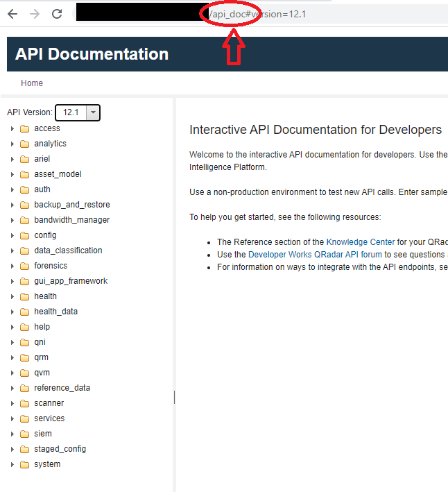This screenshot has height=492, width=448.
Task: Expand the config tree node arrow
Action: pos(12,236)
